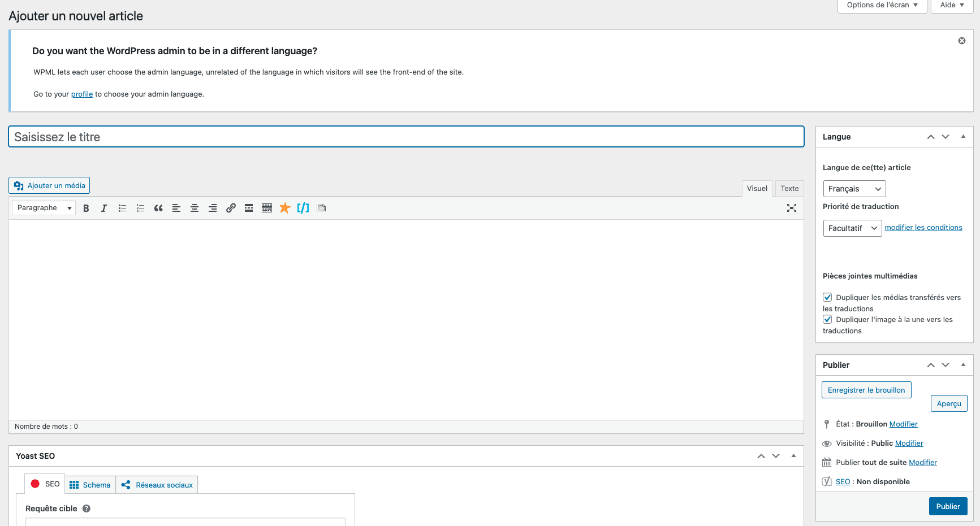The image size is (980, 526).
Task: Modify the Visibilité setting
Action: pos(909,444)
